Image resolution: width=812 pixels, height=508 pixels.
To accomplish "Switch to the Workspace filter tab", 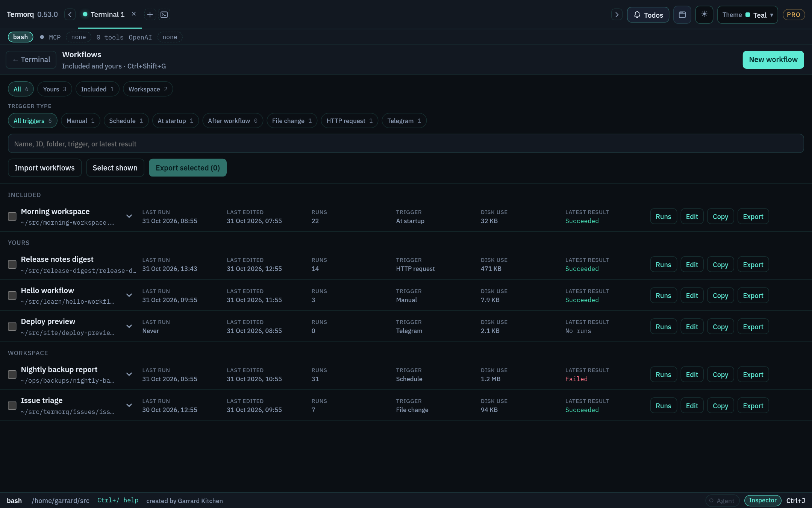I will pos(148,89).
